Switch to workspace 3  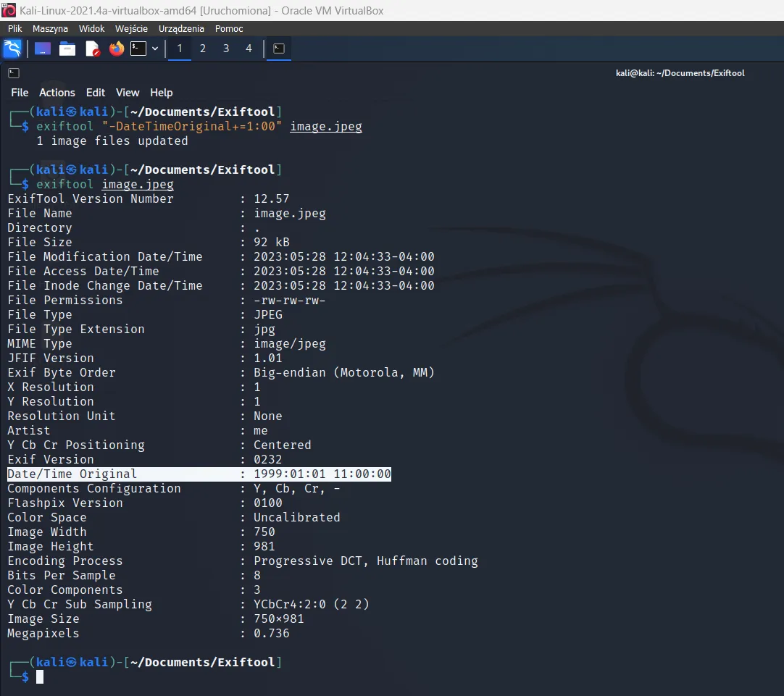click(226, 49)
